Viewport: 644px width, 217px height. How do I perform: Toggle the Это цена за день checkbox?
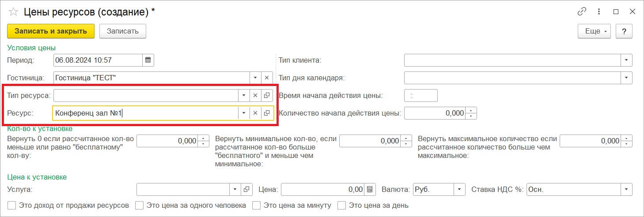pos(341,205)
